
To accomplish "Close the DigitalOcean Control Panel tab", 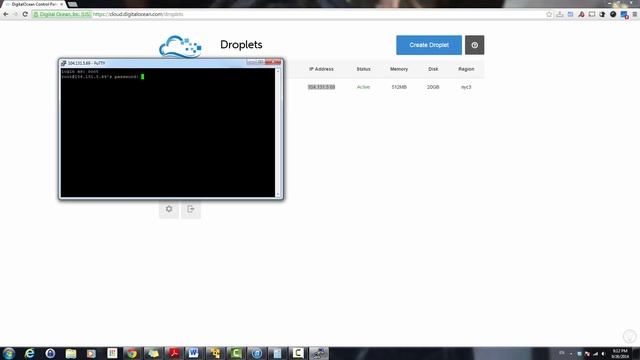I will coord(62,4).
